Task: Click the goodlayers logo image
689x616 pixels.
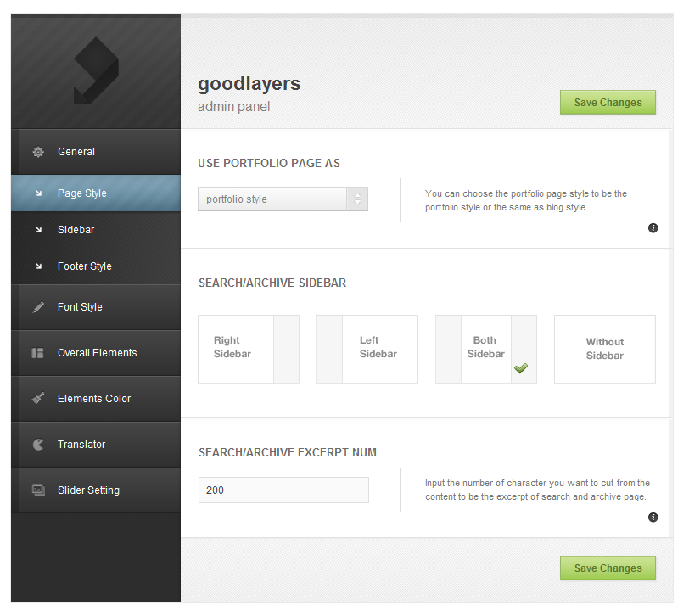Action: click(95, 70)
